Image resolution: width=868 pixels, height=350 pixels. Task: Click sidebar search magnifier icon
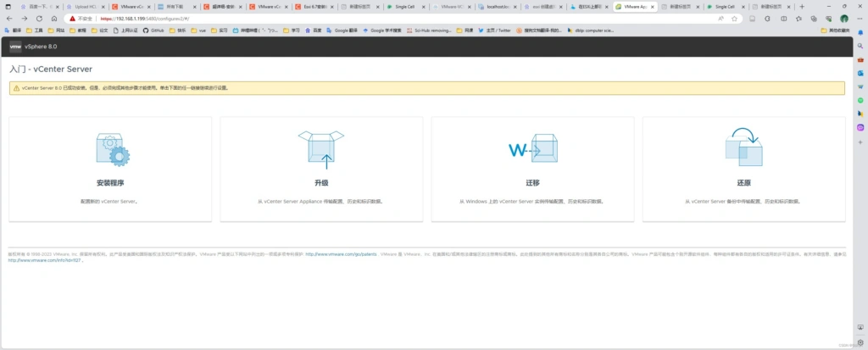(860, 46)
